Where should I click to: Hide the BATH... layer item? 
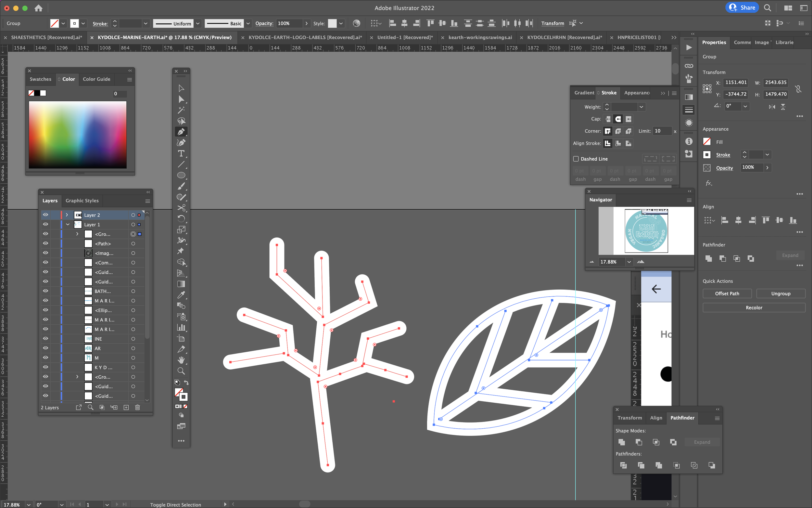[x=45, y=291]
